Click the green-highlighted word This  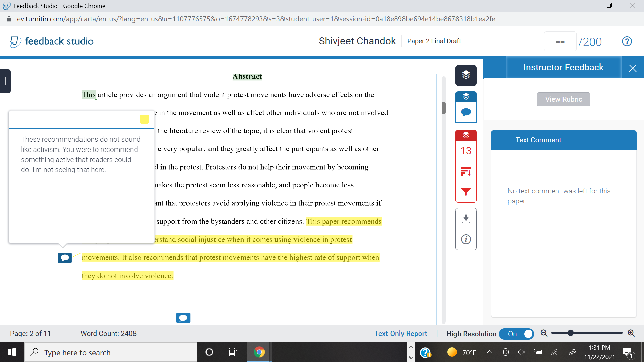[x=89, y=95]
